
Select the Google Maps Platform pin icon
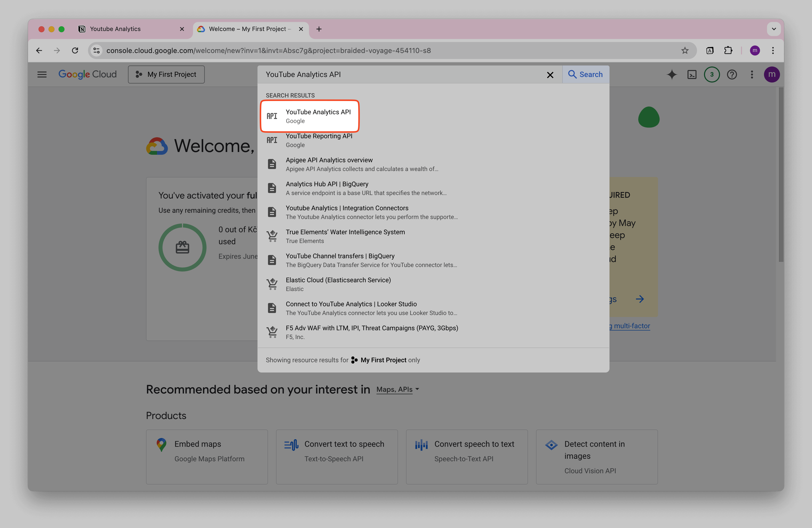point(161,444)
